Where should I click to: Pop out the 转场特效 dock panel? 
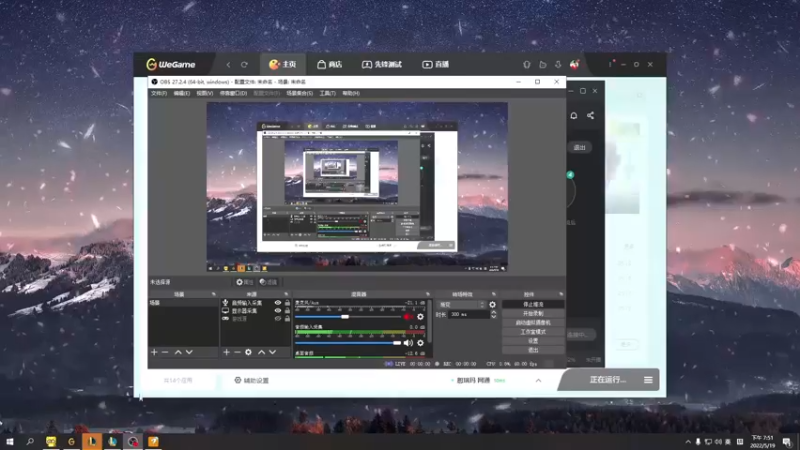pyautogui.click(x=494, y=294)
